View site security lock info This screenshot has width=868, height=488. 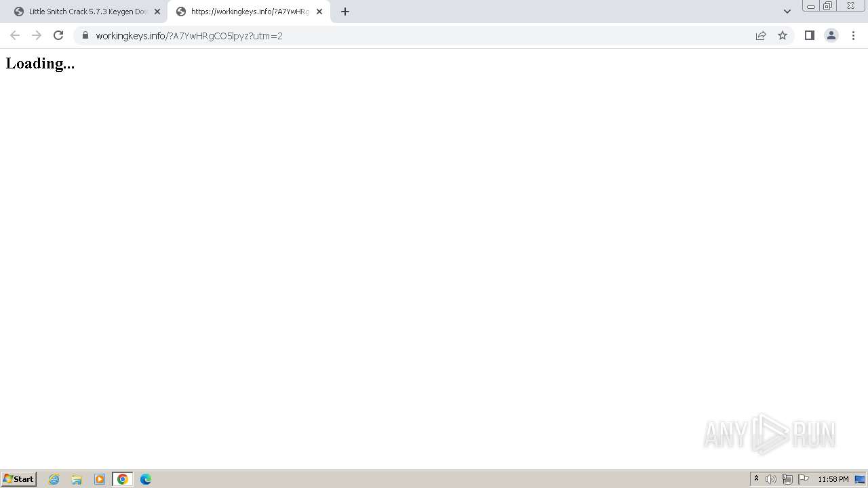pos(85,35)
